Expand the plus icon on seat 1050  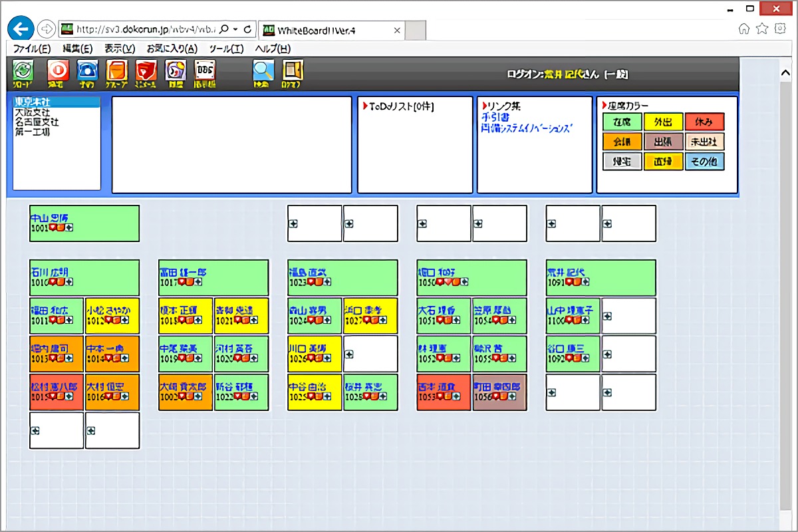pos(465,282)
